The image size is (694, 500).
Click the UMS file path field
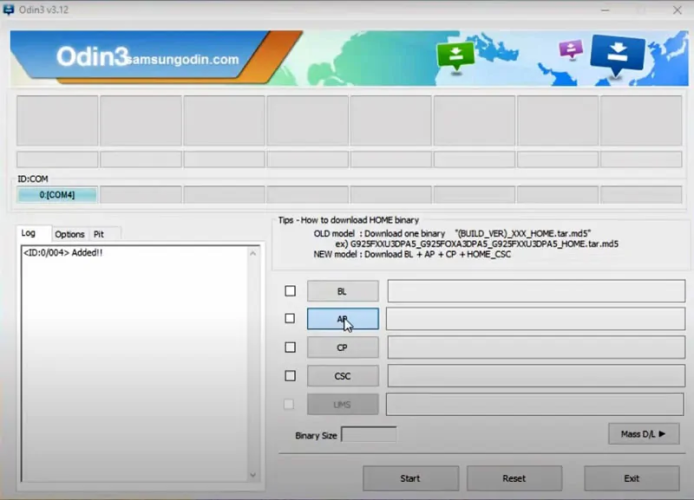(535, 404)
